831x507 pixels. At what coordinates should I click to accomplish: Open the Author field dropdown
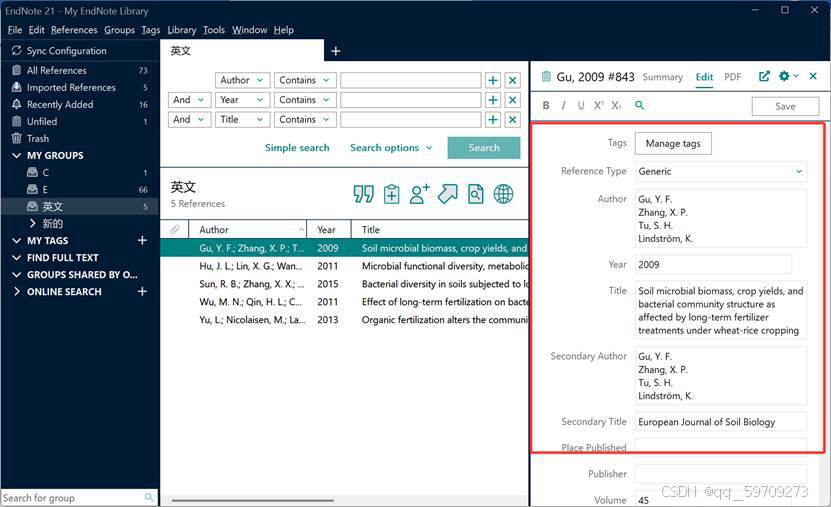243,80
